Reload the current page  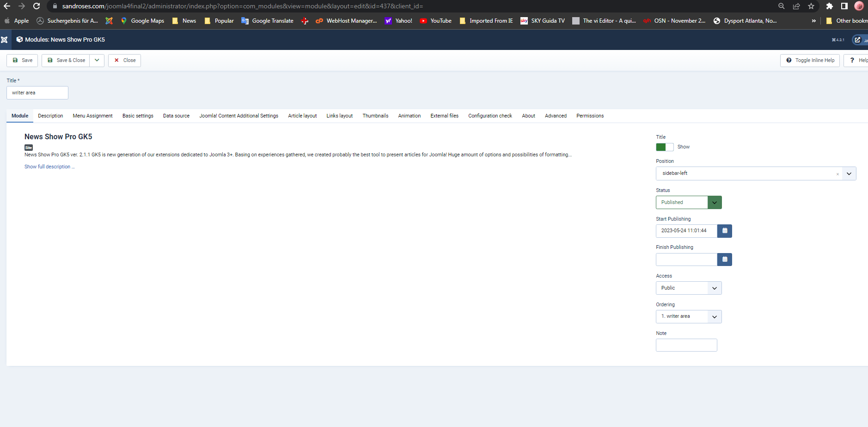(x=37, y=6)
